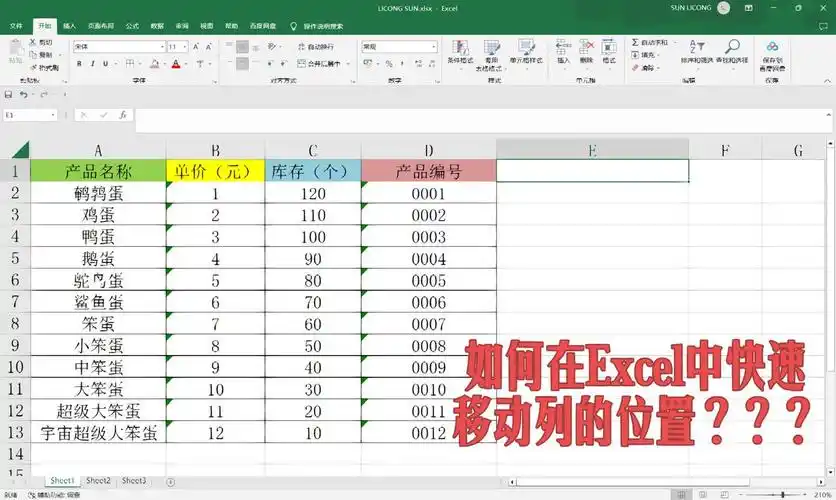The width and height of the screenshot is (836, 500).
Task: Toggle Italic formatting
Action: [x=92, y=63]
